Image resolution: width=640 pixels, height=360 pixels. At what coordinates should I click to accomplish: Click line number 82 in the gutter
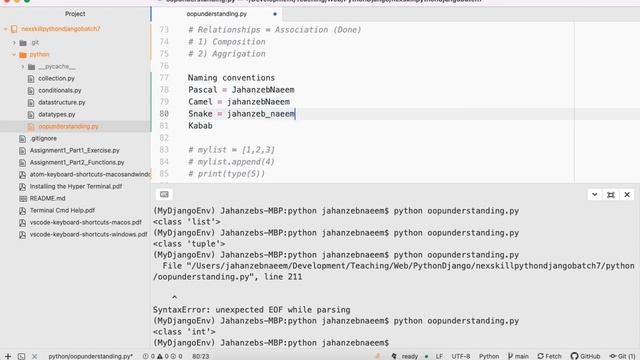tap(164, 138)
